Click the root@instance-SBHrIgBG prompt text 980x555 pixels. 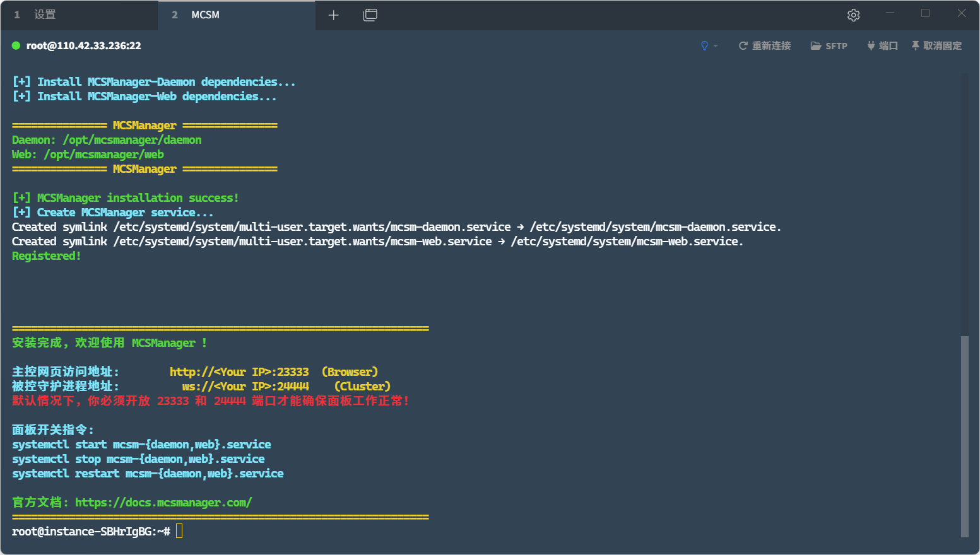pos(91,532)
